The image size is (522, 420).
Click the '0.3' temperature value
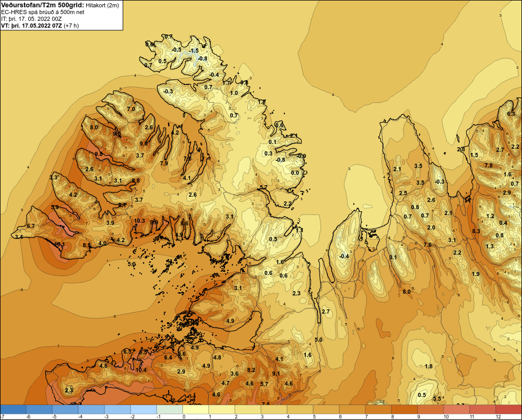coord(268,153)
